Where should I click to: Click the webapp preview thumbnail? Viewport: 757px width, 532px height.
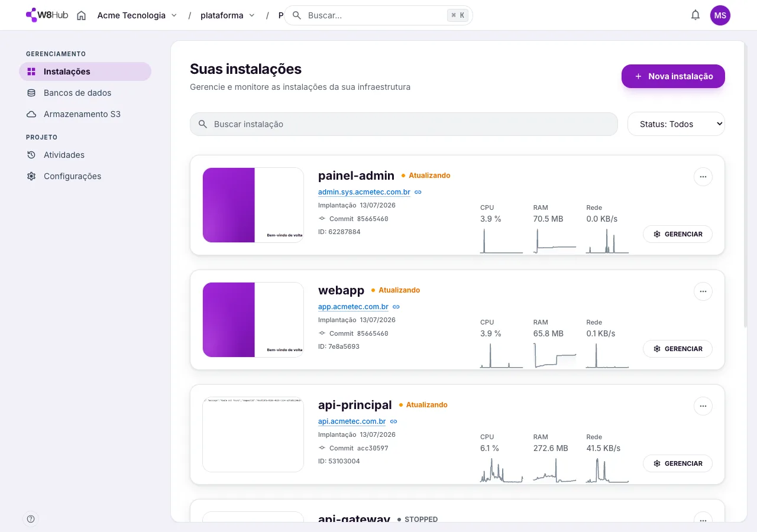point(253,320)
